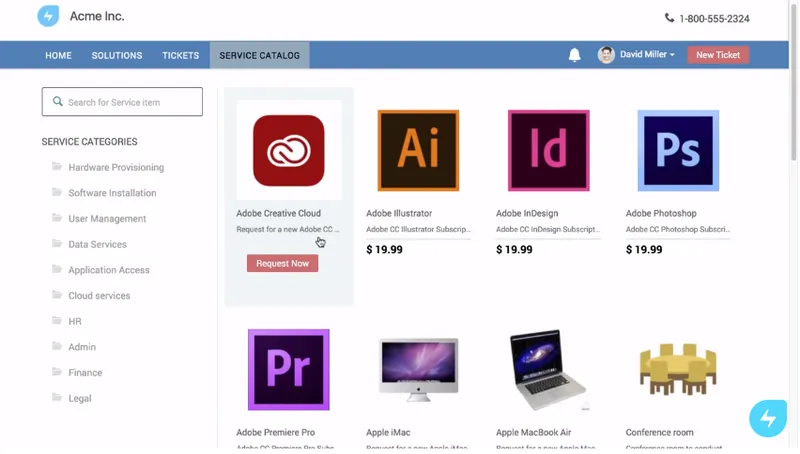The height and width of the screenshot is (454, 800).
Task: Click the Adobe Photoshop title
Action: [661, 213]
